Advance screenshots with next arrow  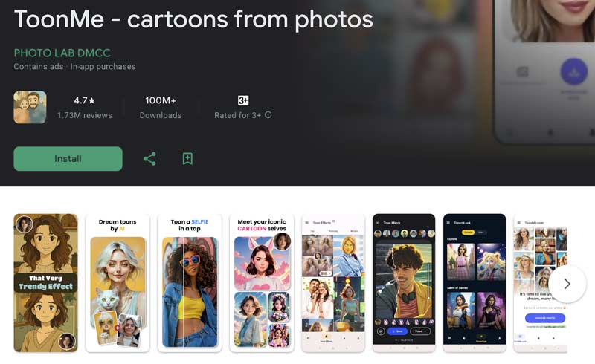pos(567,284)
